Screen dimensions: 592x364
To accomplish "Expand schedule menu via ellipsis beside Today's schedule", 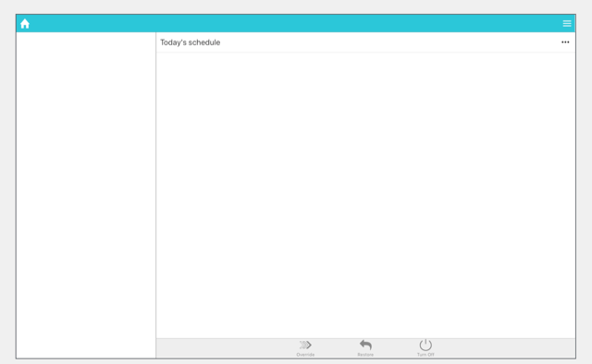I will pyautogui.click(x=565, y=42).
